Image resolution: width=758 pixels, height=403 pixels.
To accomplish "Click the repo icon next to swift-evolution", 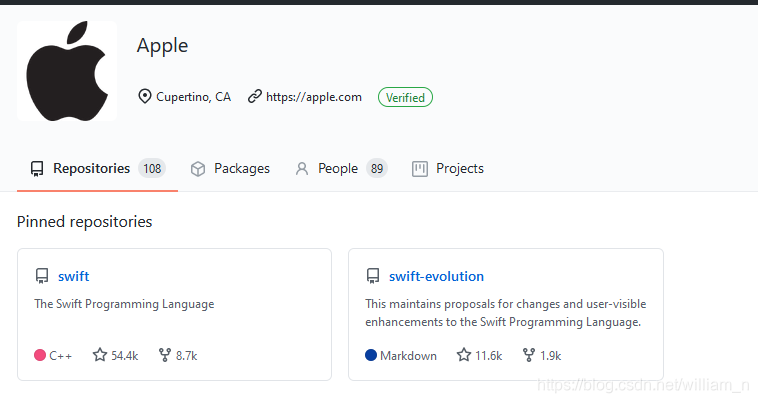I will [373, 276].
